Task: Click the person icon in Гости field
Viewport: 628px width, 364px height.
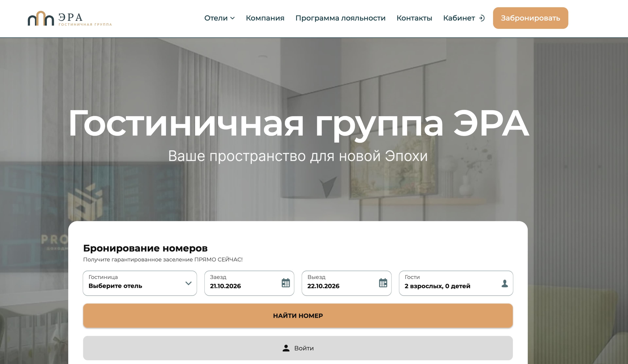Action: point(505,283)
